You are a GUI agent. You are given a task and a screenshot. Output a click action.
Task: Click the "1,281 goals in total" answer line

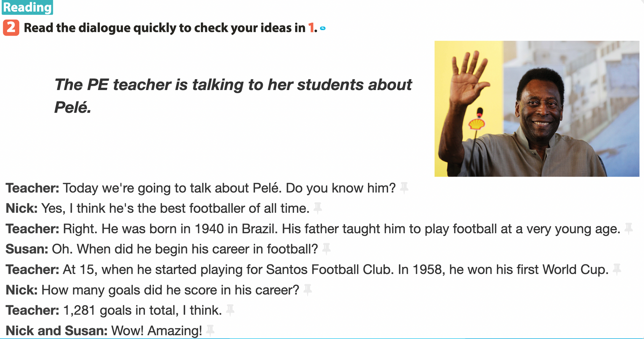(x=142, y=310)
